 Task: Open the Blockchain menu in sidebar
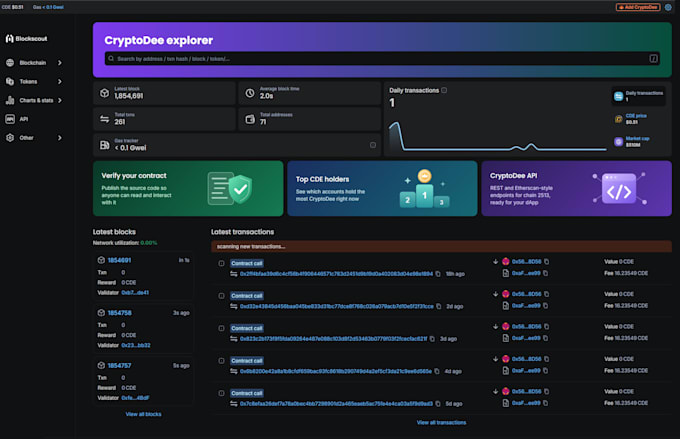coord(34,63)
